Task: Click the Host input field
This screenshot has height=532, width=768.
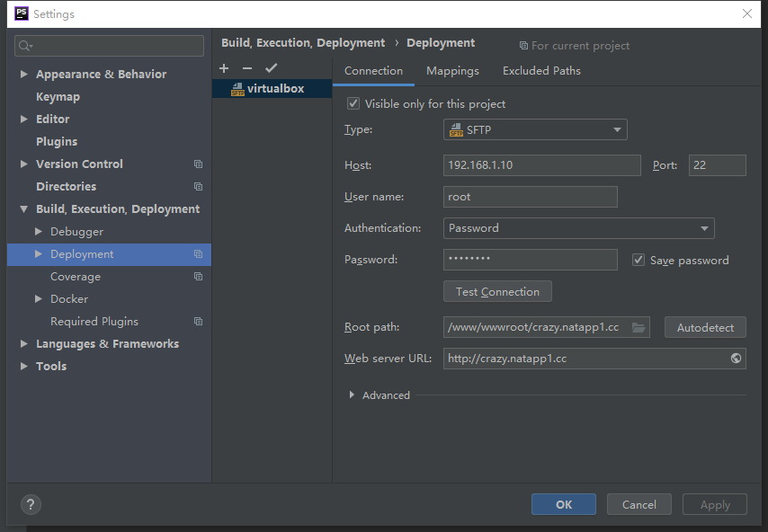Action: 541,165
